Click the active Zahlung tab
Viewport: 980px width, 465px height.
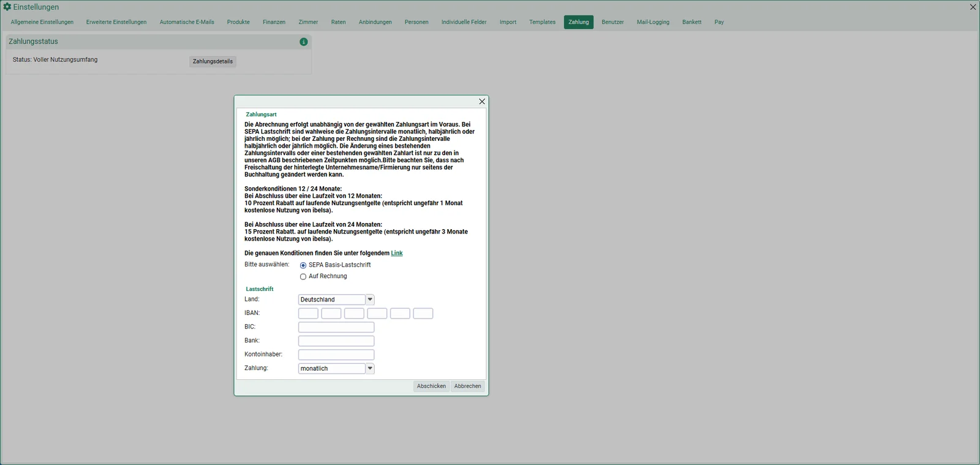(579, 22)
